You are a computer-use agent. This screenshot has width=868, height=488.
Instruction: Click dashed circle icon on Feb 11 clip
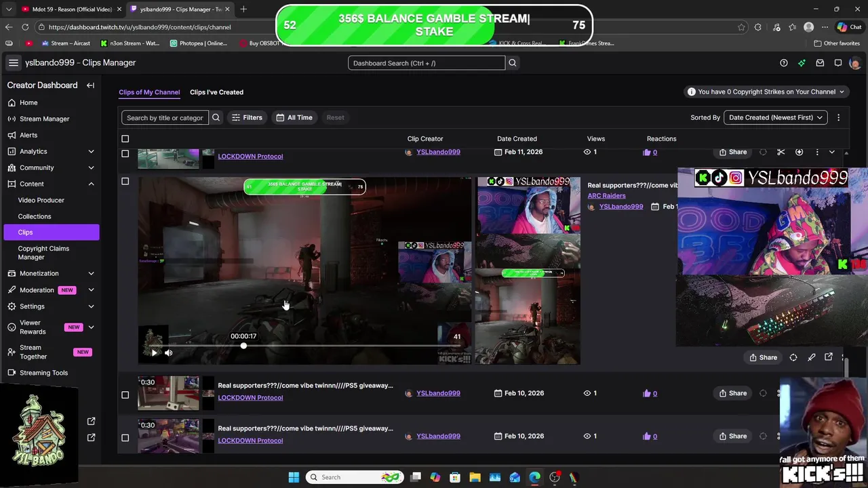(x=763, y=152)
